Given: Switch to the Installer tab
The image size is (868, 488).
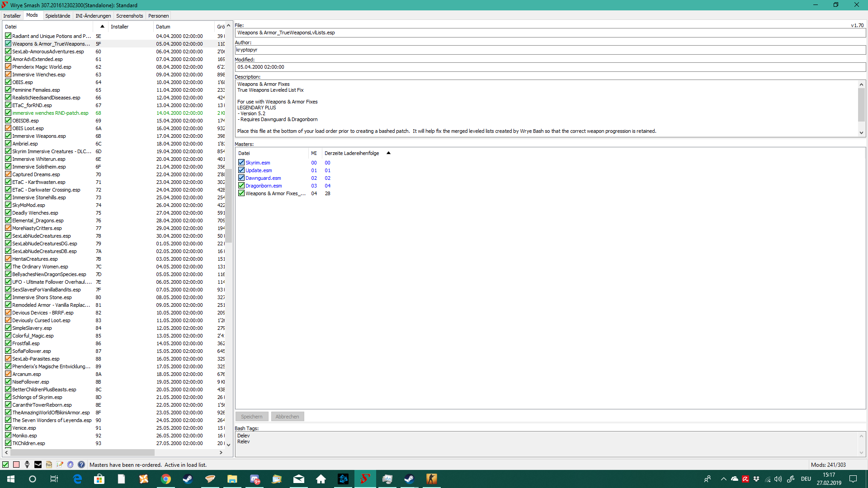Looking at the screenshot, I should (12, 16).
